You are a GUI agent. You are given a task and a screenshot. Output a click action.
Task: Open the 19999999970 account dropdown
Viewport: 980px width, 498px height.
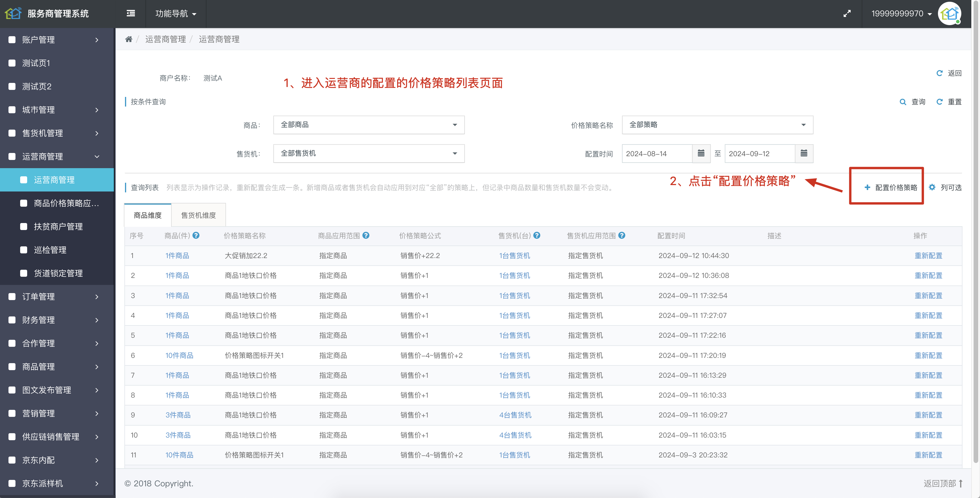point(901,14)
